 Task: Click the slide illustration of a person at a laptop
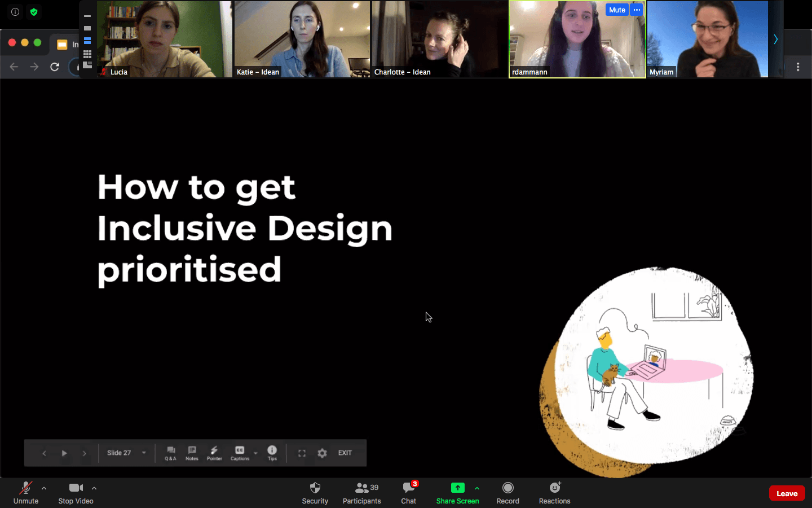pos(647,373)
